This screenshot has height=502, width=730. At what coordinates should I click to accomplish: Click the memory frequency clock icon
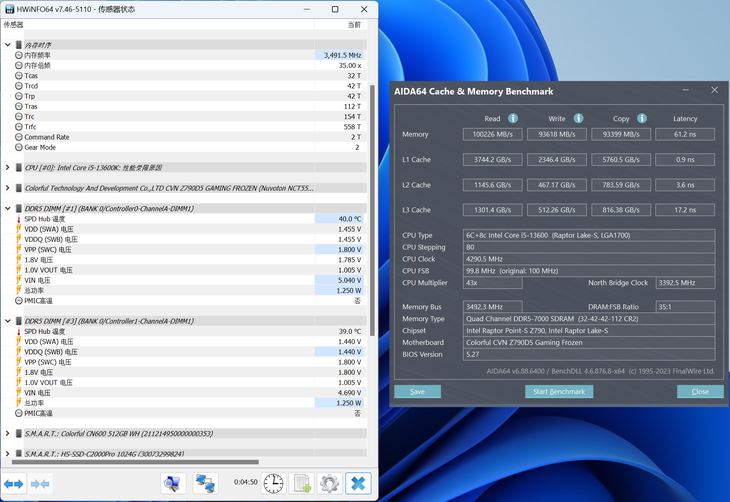[x=19, y=55]
